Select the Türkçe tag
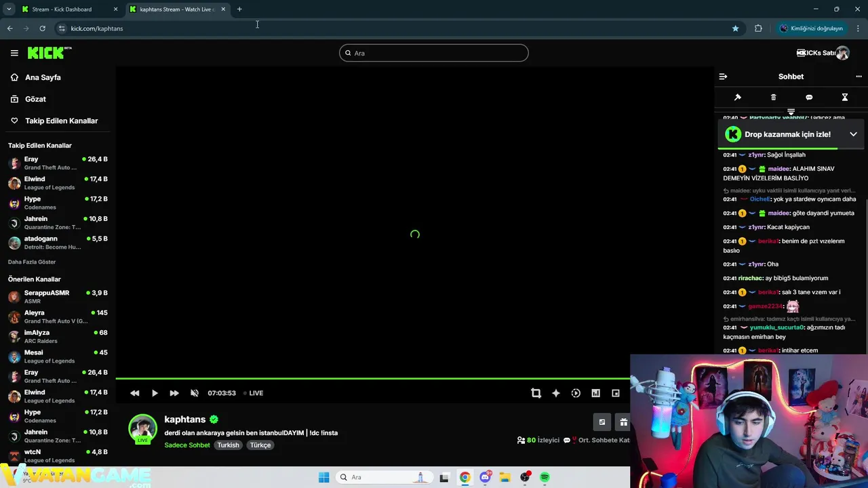868x488 pixels. [260, 445]
